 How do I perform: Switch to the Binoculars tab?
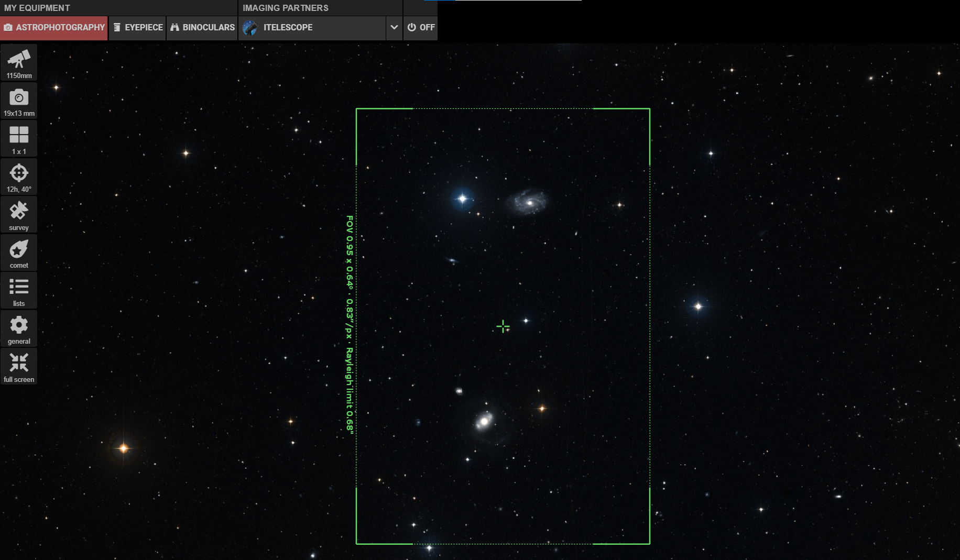click(x=202, y=28)
